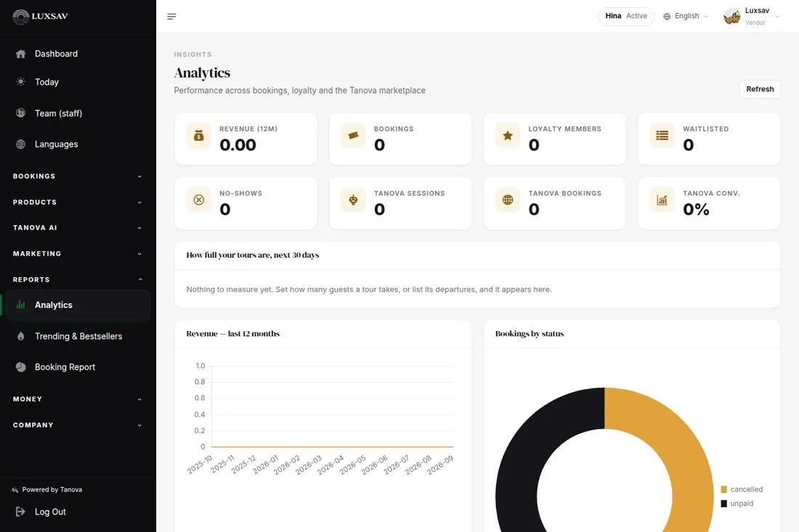Open Team (staff) in the sidebar
This screenshot has width=799, height=532.
78,113
